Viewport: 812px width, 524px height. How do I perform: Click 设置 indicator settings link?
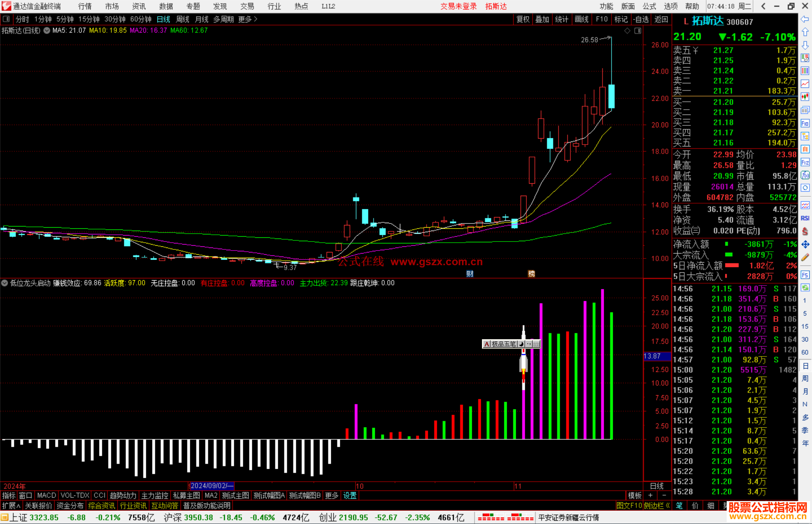pyautogui.click(x=350, y=495)
